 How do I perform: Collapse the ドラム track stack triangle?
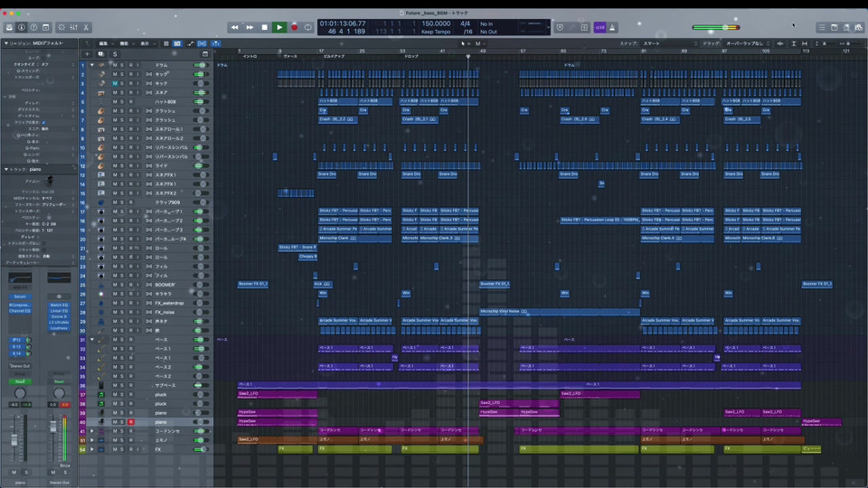coord(91,65)
